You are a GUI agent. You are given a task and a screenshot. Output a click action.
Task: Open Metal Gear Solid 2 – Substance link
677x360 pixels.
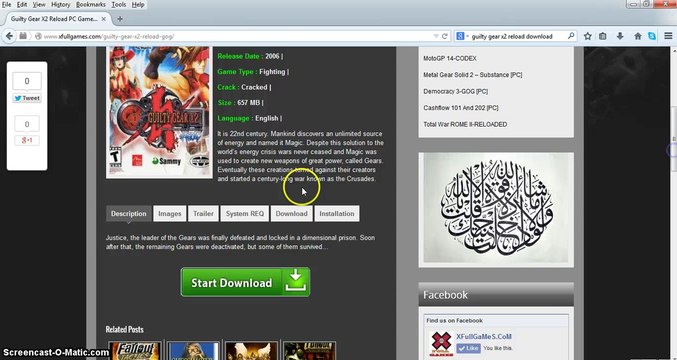pyautogui.click(x=473, y=75)
